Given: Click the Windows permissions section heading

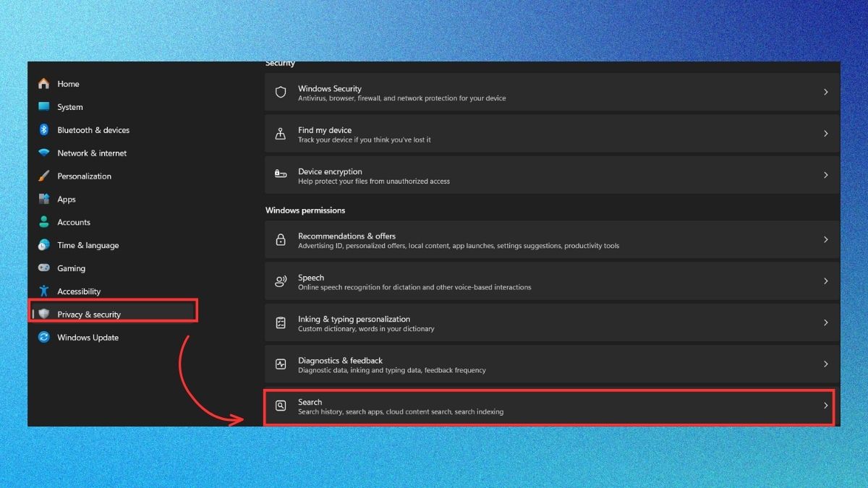Looking at the screenshot, I should coord(305,210).
